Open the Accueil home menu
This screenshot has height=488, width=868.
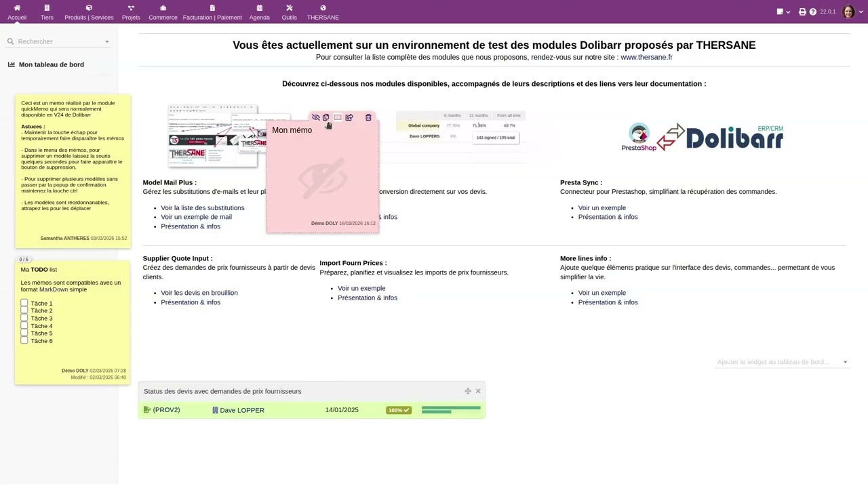tap(17, 12)
